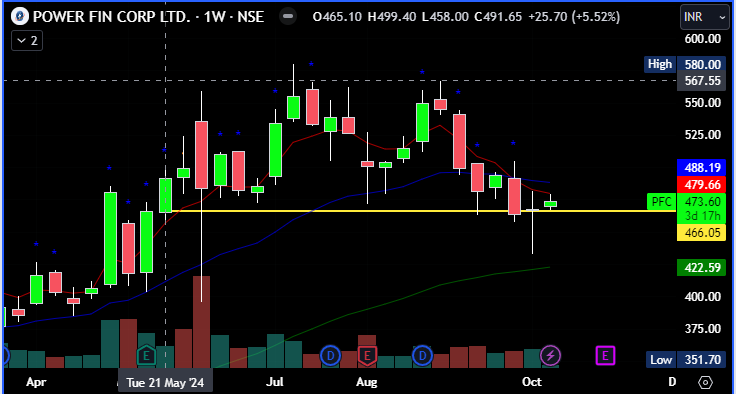Open the INR currency dropdown
736x394 pixels.
[705, 17]
